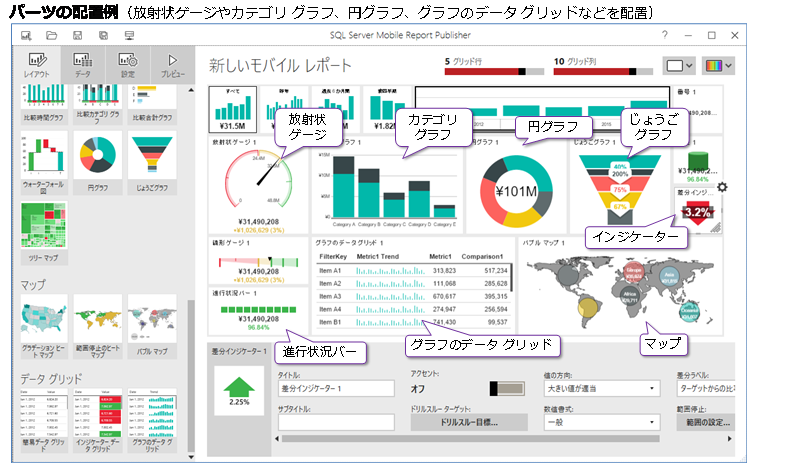Pick the 比較カテゴリ グラフ gallery item
The image size is (800, 464).
tap(97, 104)
